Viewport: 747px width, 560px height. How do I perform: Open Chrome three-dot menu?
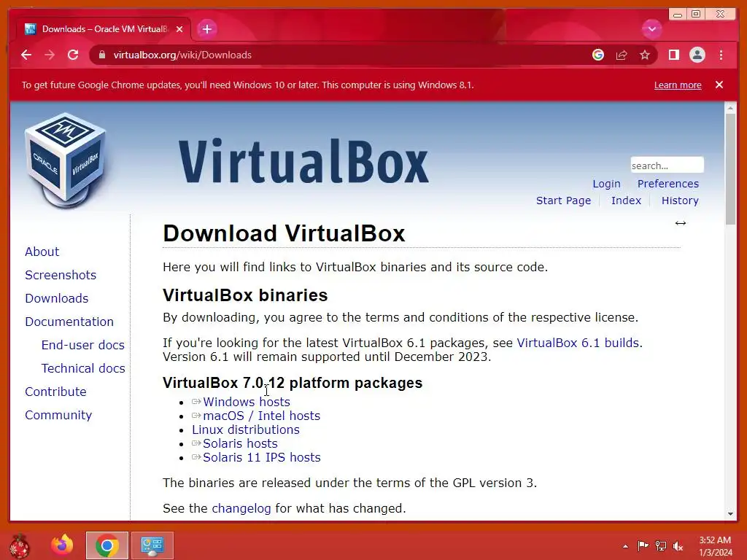[721, 55]
